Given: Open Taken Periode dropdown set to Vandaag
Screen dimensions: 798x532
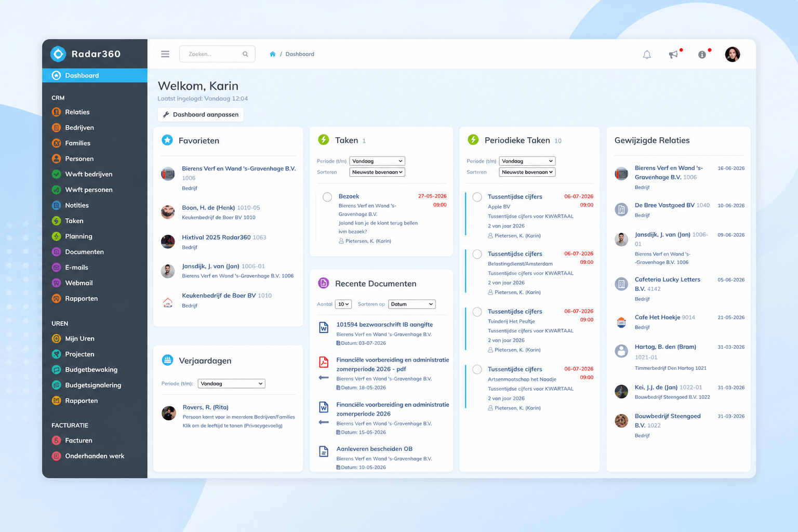Looking at the screenshot, I should tap(377, 161).
